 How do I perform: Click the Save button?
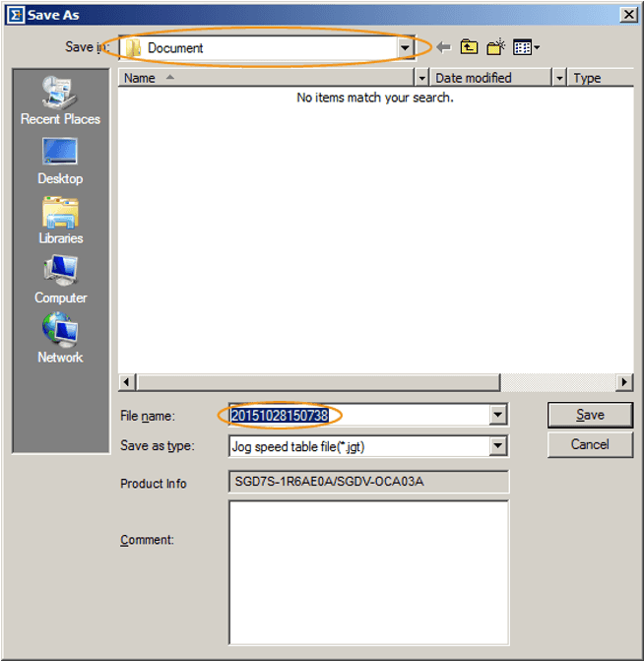(x=590, y=415)
